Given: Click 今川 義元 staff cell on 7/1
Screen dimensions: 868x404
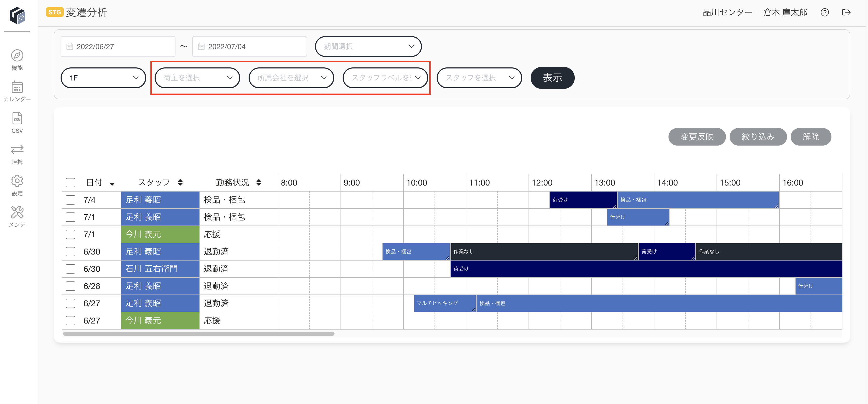Looking at the screenshot, I should pyautogui.click(x=160, y=234).
